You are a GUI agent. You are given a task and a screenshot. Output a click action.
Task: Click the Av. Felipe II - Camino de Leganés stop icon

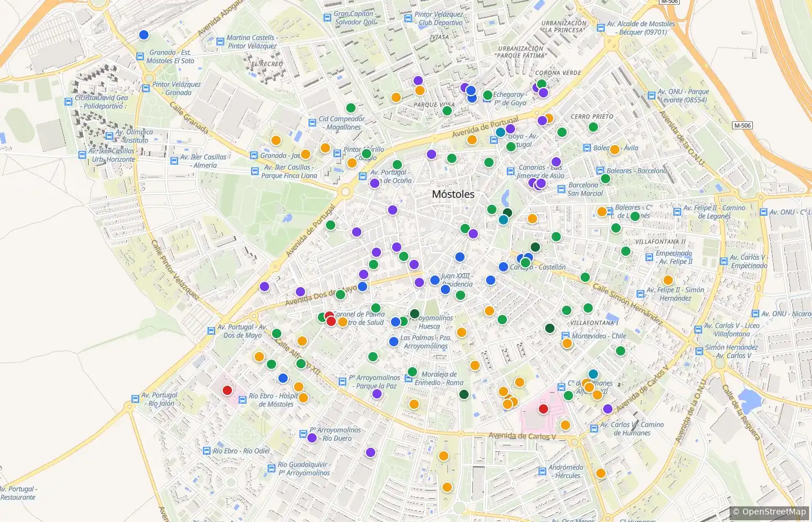pyautogui.click(x=677, y=212)
